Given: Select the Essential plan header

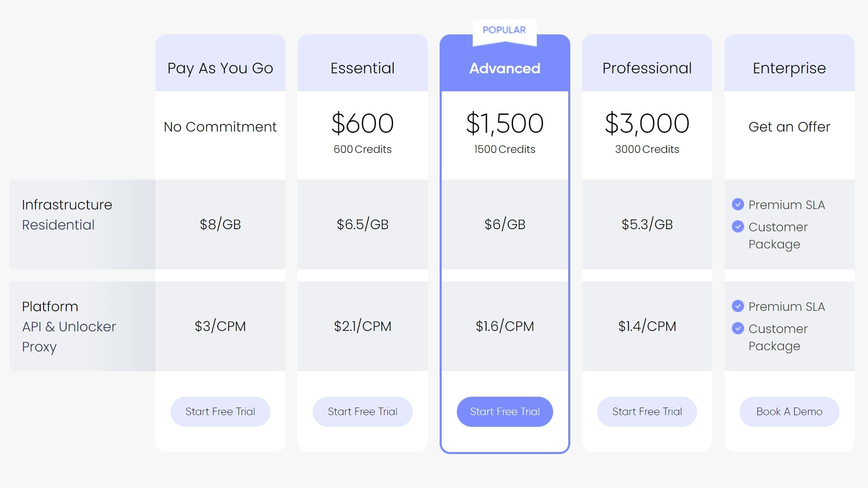Looking at the screenshot, I should 363,68.
